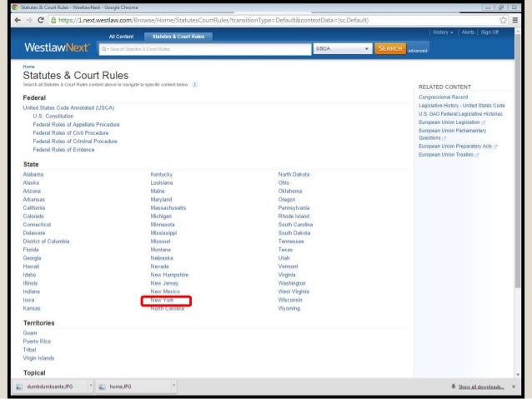Open the Virgin Islands link
The width and height of the screenshot is (532, 399).
pyautogui.click(x=38, y=358)
